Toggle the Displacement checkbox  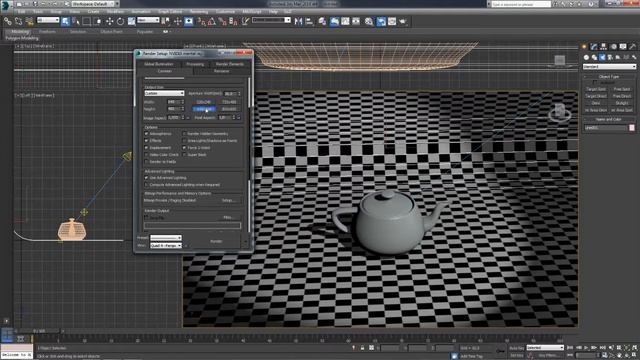pos(147,148)
